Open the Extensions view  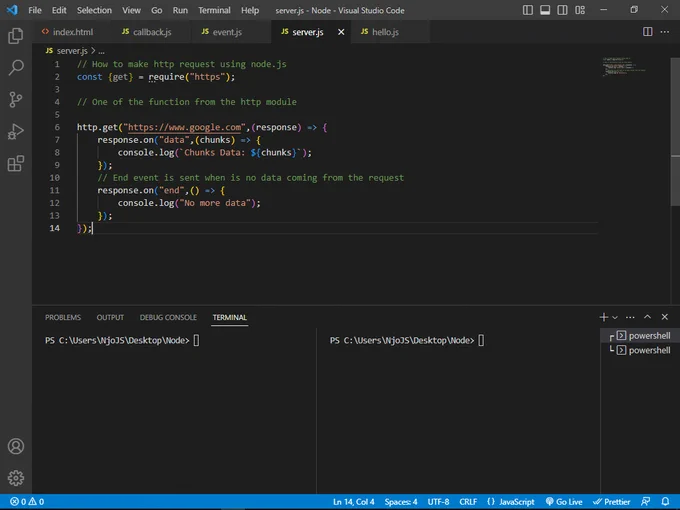click(x=16, y=163)
